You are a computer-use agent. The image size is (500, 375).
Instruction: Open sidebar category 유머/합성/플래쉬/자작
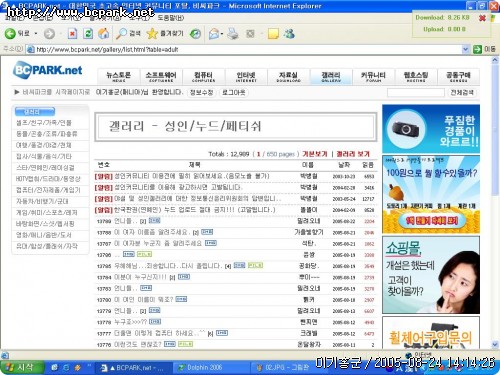pos(47,246)
